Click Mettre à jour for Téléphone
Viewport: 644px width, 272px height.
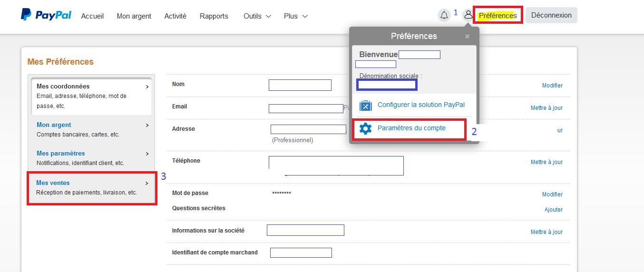click(546, 162)
